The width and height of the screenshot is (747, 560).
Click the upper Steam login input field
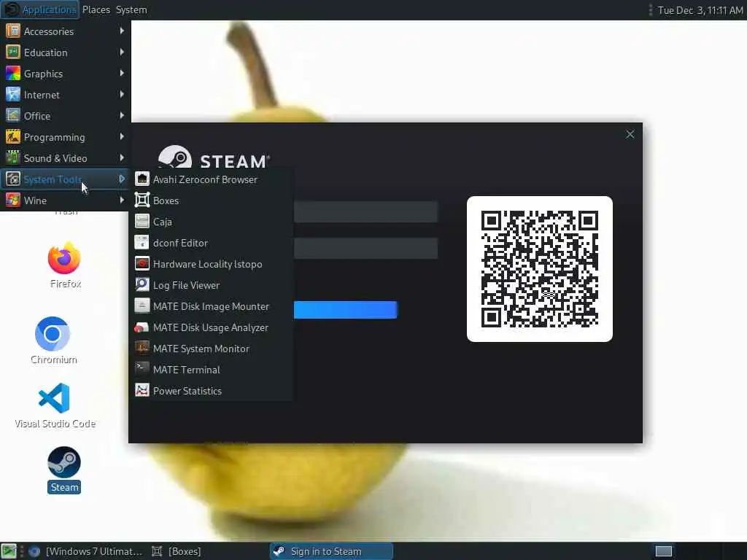tap(365, 212)
